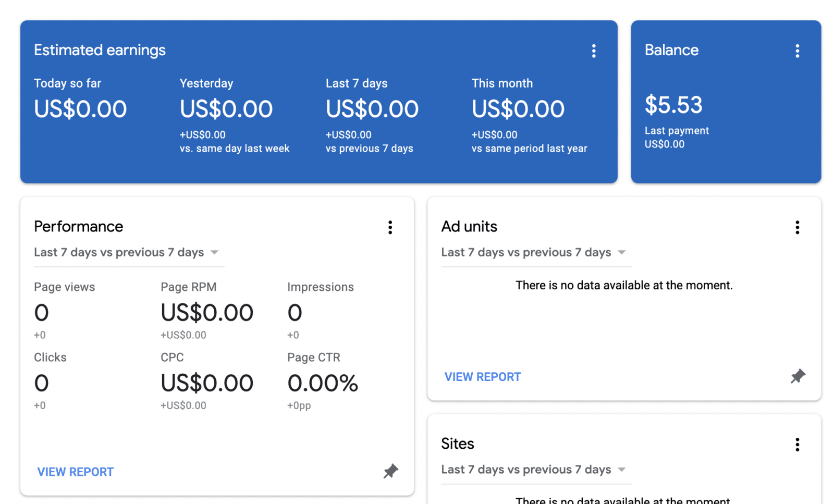The width and height of the screenshot is (834, 504).
Task: Open Sites card more options menu
Action: coord(797,445)
